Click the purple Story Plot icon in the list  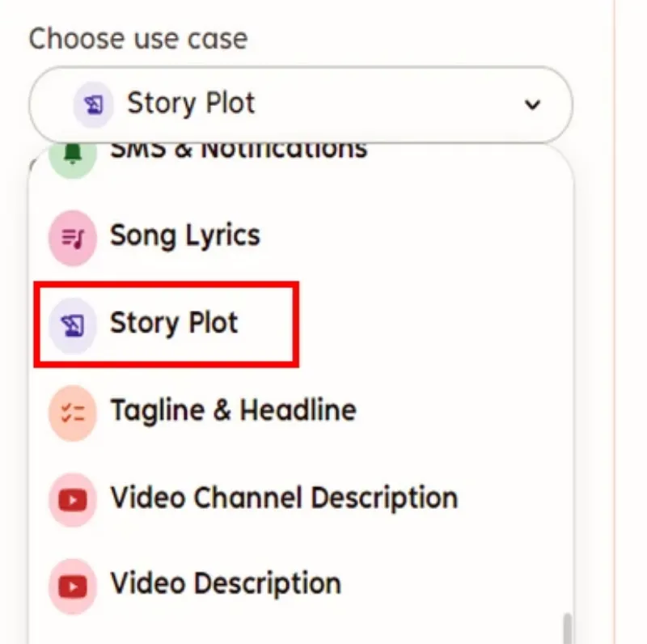pos(73,325)
